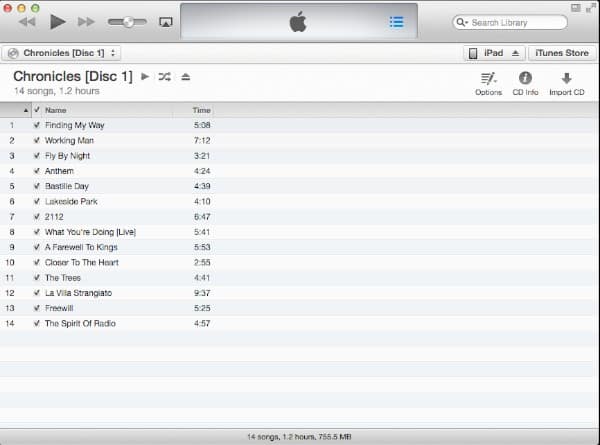Image resolution: width=600 pixels, height=445 pixels.
Task: Click the Chronicles [Disc 1] album heading
Action: coord(73,77)
